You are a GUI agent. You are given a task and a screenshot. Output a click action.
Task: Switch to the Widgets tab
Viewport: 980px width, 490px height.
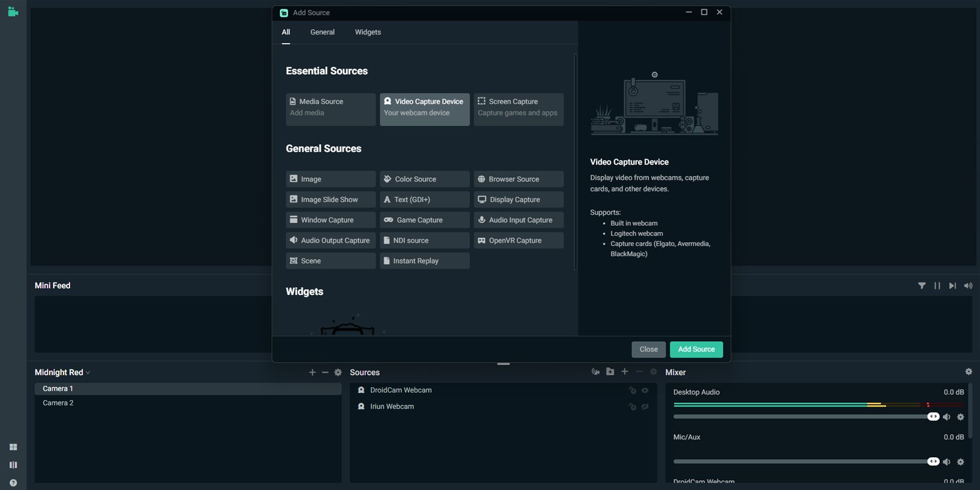pyautogui.click(x=368, y=32)
